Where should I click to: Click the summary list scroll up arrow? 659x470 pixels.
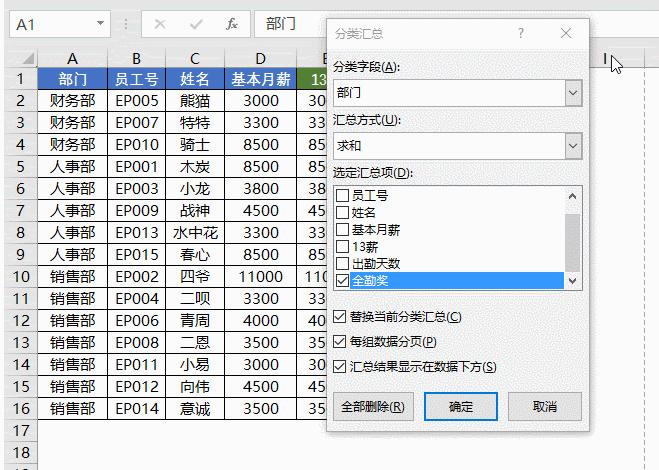point(572,196)
